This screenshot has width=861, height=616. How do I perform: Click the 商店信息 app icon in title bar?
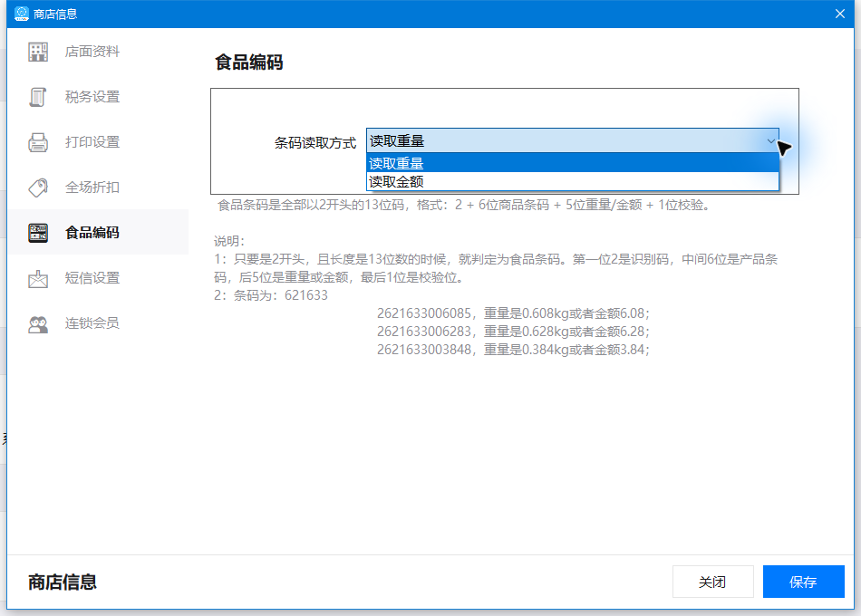[22, 14]
